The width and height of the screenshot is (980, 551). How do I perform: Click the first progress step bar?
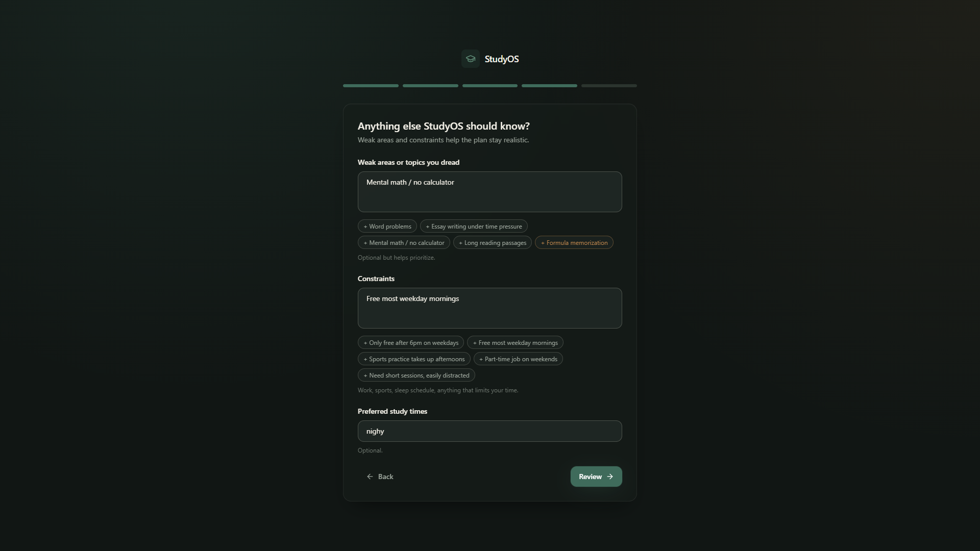tap(371, 86)
